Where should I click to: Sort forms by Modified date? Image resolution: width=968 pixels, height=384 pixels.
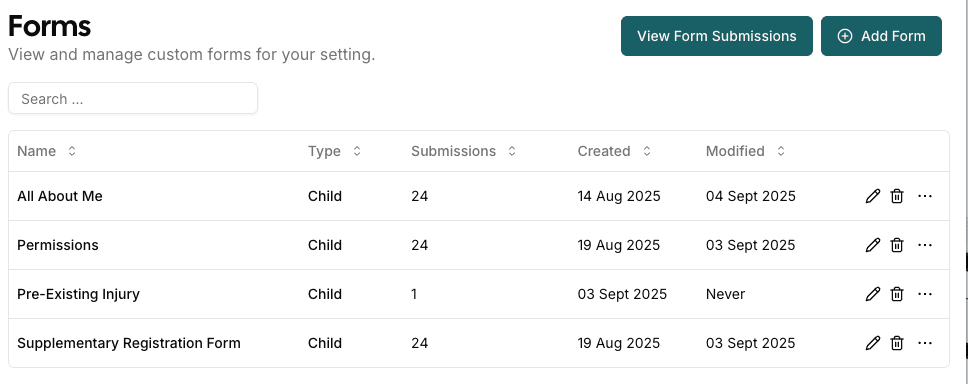click(746, 151)
